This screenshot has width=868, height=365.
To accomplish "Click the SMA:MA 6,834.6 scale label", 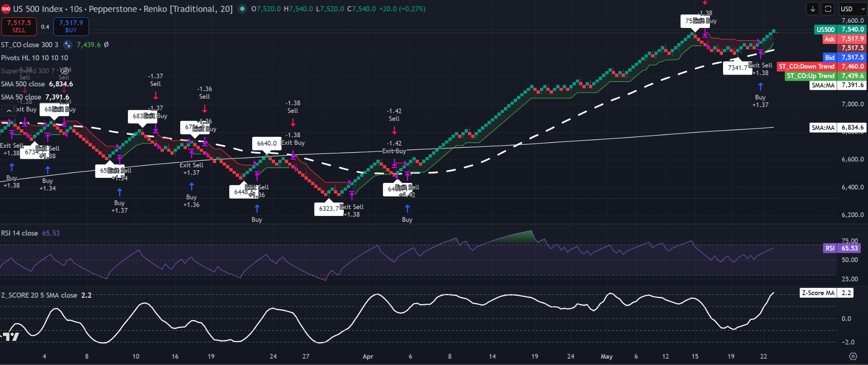I will pos(837,127).
